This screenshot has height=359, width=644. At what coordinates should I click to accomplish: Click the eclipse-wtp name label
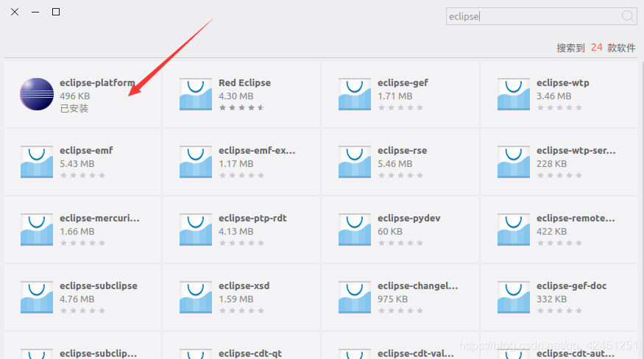[563, 83]
